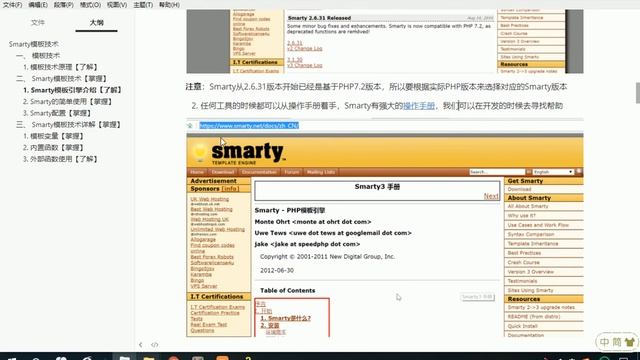Jump to outline item 3. Smarty配置【掌握】

click(x=57, y=113)
